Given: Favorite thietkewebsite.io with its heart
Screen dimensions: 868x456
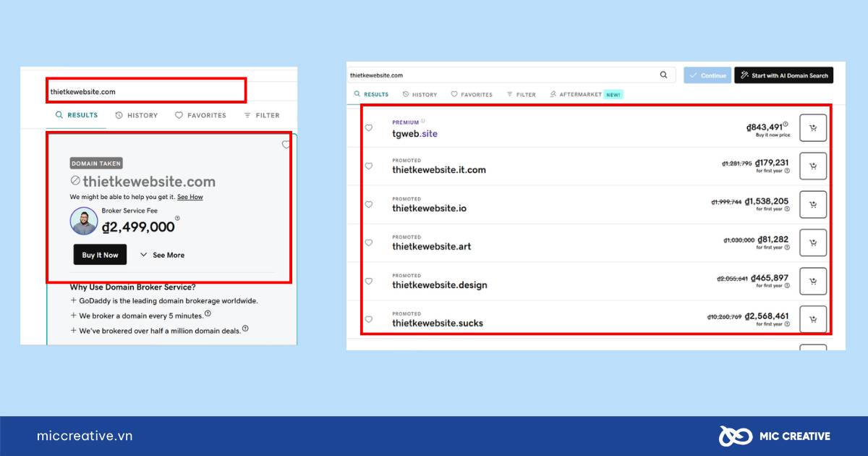Looking at the screenshot, I should click(x=368, y=205).
